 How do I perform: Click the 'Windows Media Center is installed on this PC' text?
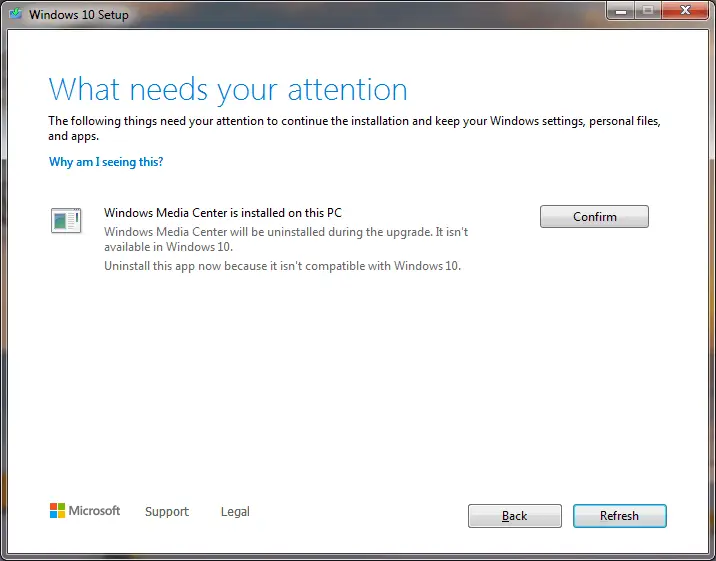click(x=223, y=213)
